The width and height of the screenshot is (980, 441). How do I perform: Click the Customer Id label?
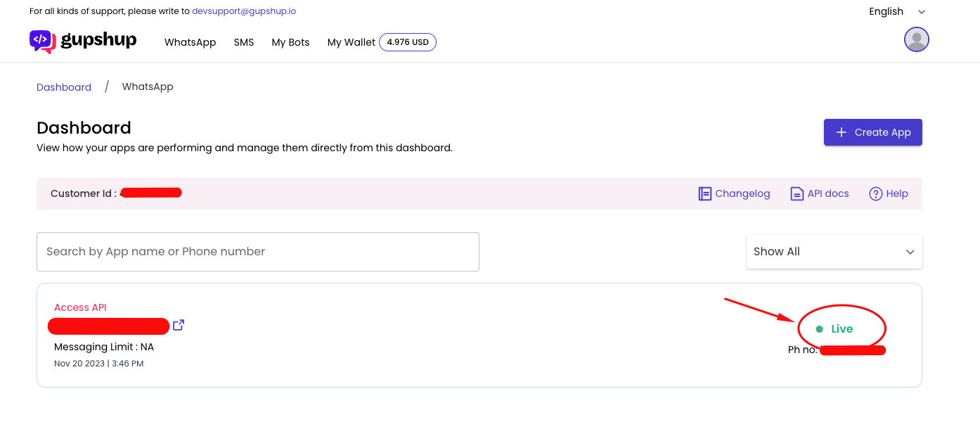pos(84,193)
